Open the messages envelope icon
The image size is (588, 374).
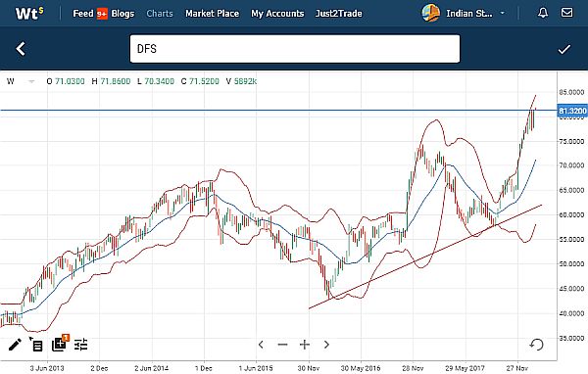[566, 13]
